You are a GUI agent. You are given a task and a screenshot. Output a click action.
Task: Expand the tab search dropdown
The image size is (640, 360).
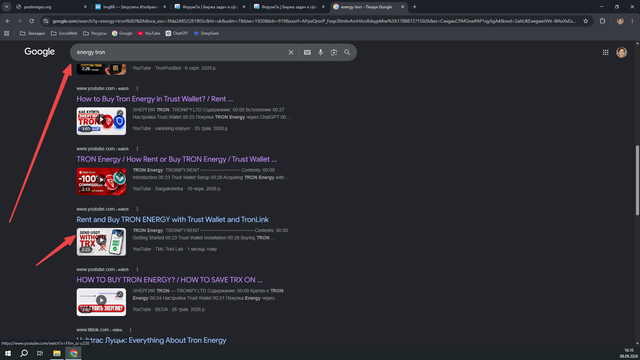point(7,7)
